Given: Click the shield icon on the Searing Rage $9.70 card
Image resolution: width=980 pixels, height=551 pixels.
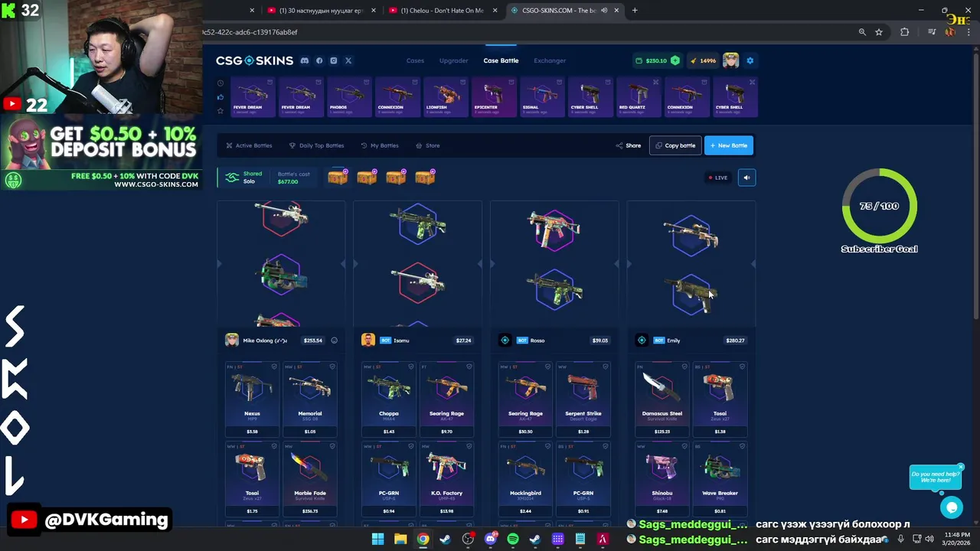Looking at the screenshot, I should tap(469, 367).
